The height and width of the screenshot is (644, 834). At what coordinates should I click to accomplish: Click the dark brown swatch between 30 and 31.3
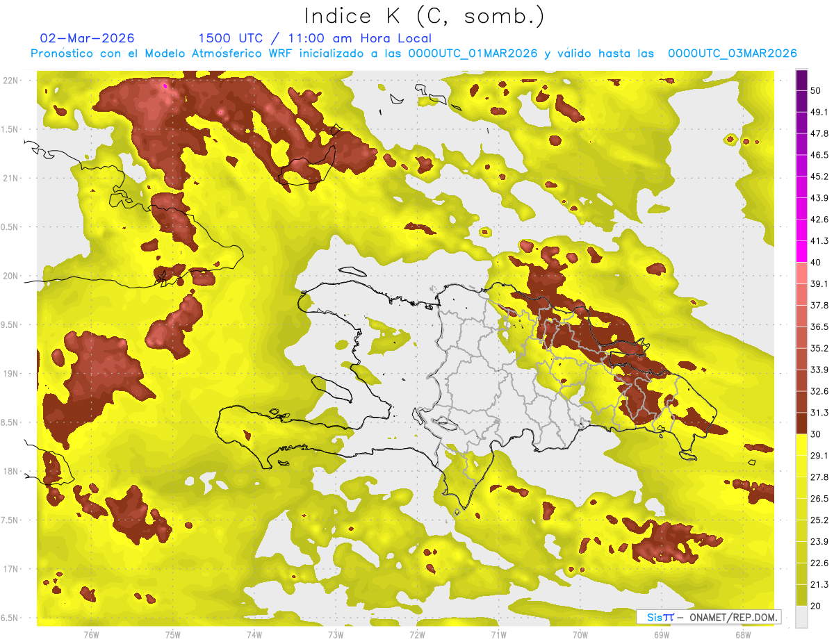point(801,423)
